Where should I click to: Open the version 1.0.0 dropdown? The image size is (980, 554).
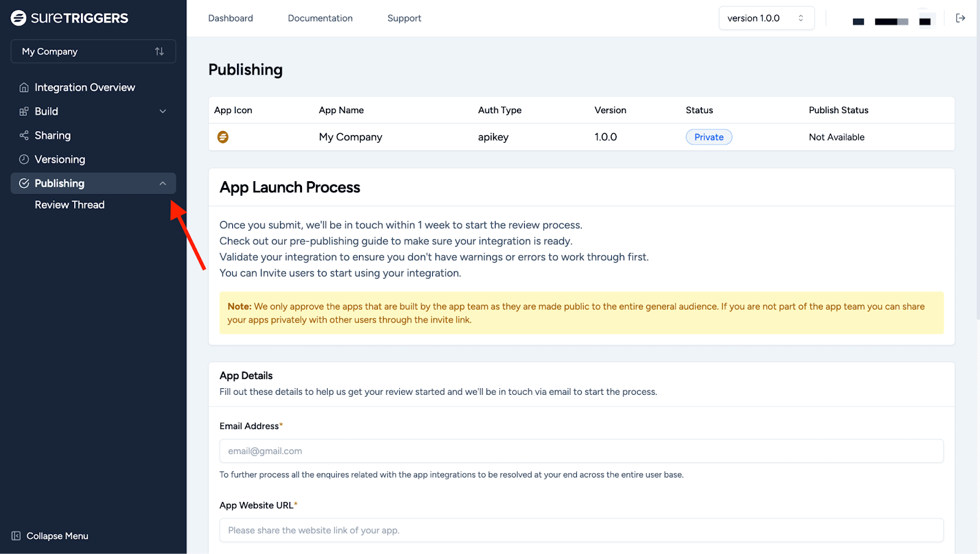(x=766, y=18)
